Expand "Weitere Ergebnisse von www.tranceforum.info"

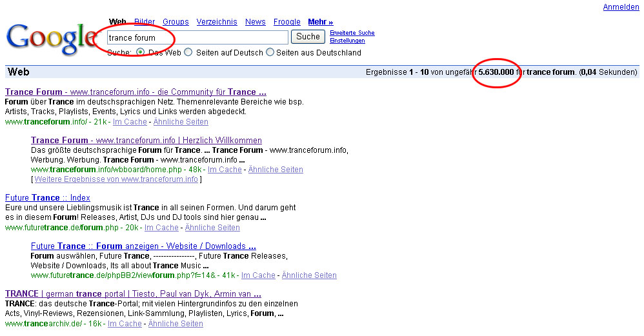[x=116, y=179]
